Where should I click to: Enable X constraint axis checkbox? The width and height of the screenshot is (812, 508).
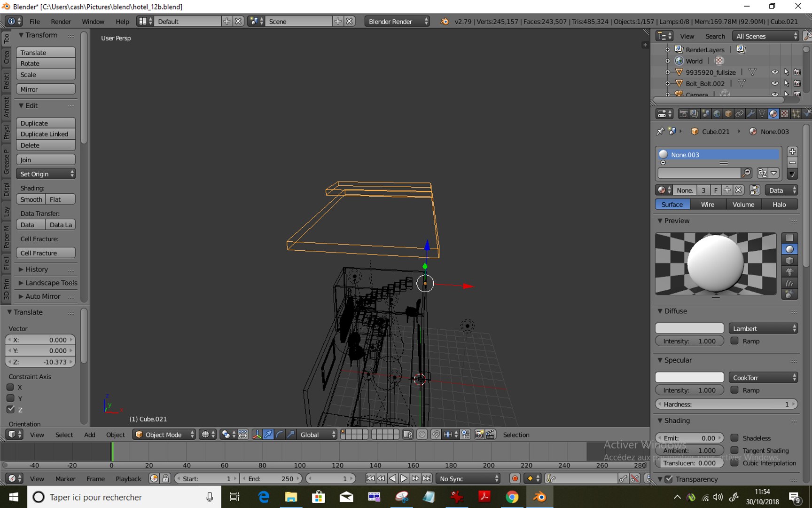(x=10, y=387)
